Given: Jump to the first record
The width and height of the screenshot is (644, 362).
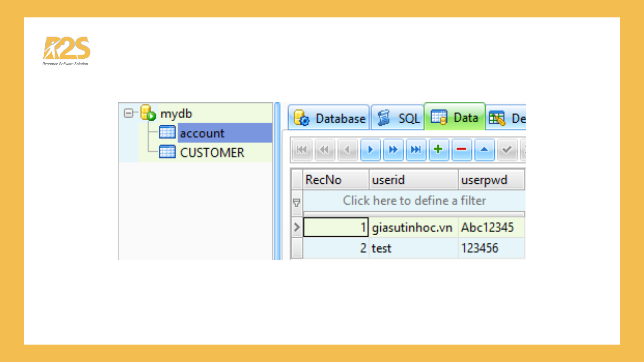Looking at the screenshot, I should coord(302,150).
